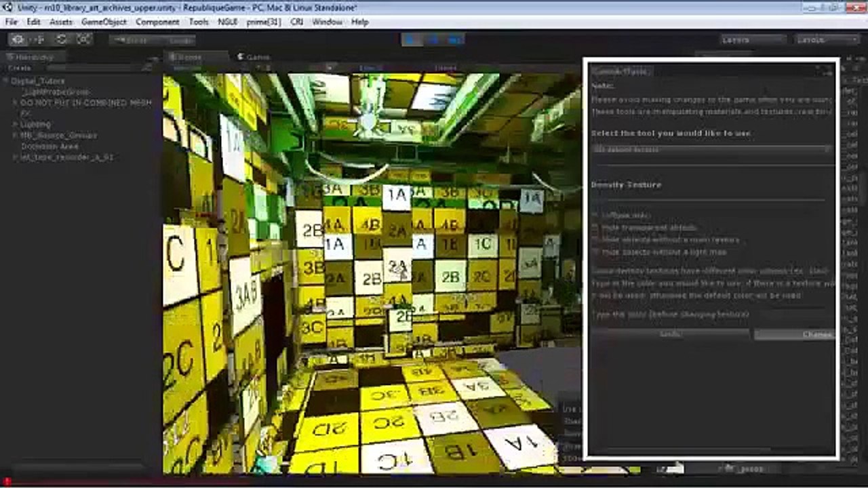Select the FX object in Hierarchy
868x488 pixels.
pos(26,113)
